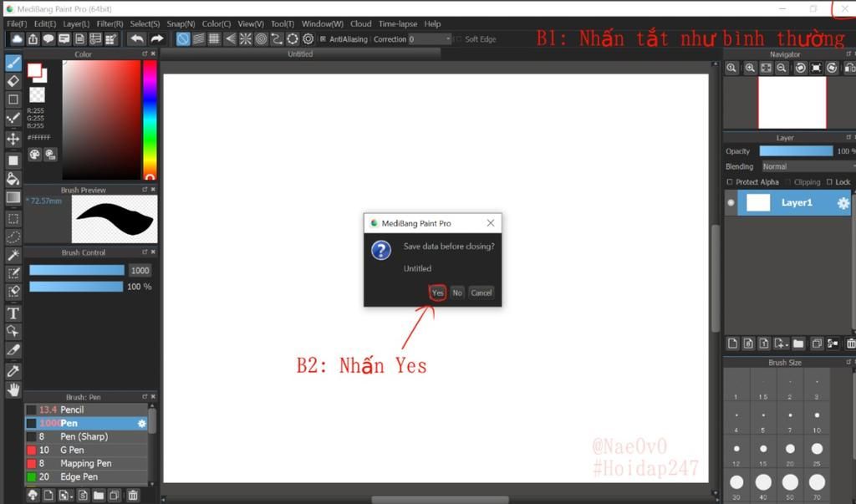
Task: Open the Time-lapse menu
Action: (x=398, y=24)
